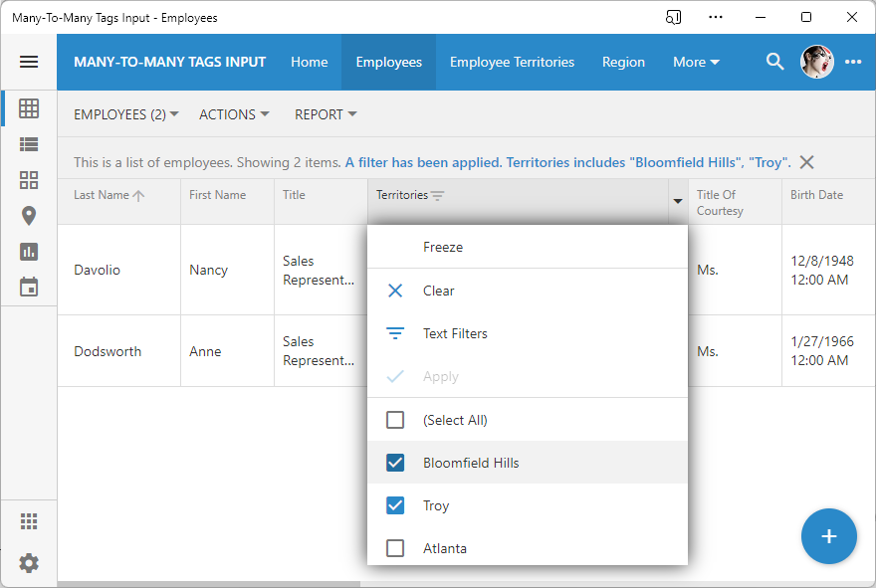Open the More dropdown in the navbar
The width and height of the screenshot is (876, 588).
pyautogui.click(x=696, y=61)
